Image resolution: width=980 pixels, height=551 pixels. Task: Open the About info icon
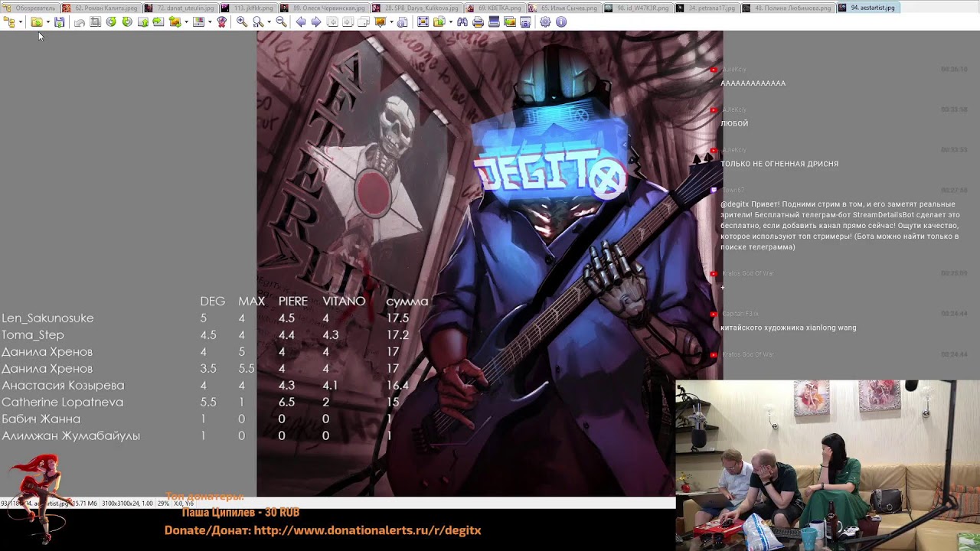coord(561,22)
